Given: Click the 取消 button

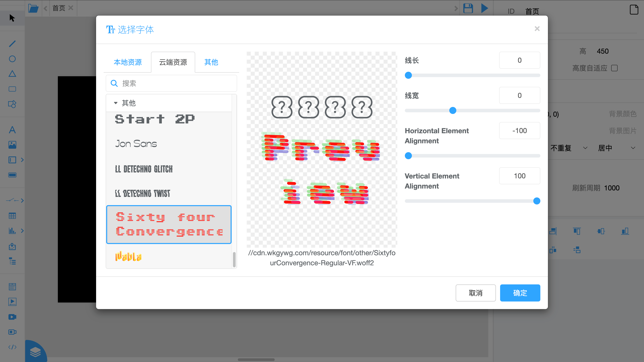Looking at the screenshot, I should coord(475,293).
